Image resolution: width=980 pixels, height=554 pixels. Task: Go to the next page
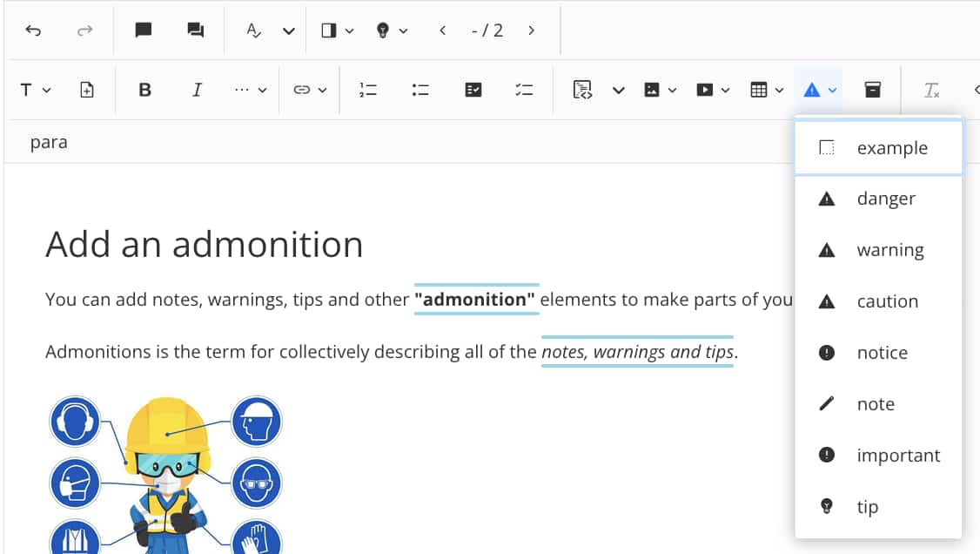[x=531, y=30]
